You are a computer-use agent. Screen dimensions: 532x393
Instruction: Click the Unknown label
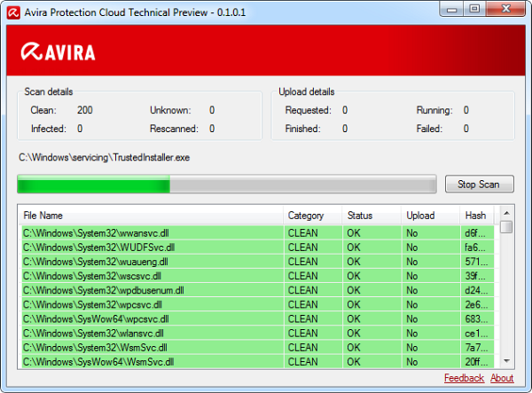click(170, 110)
